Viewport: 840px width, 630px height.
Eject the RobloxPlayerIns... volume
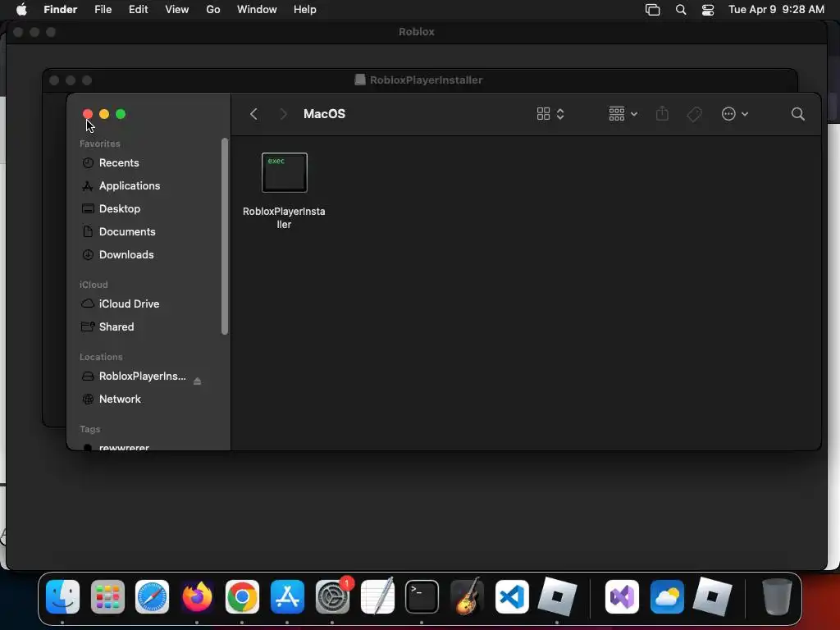(197, 381)
